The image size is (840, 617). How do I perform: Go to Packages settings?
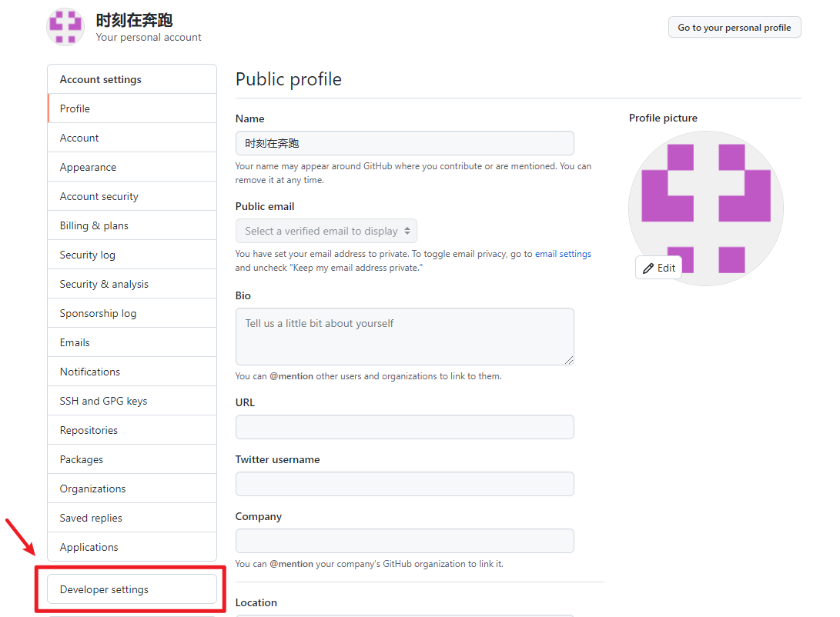[x=132, y=459]
